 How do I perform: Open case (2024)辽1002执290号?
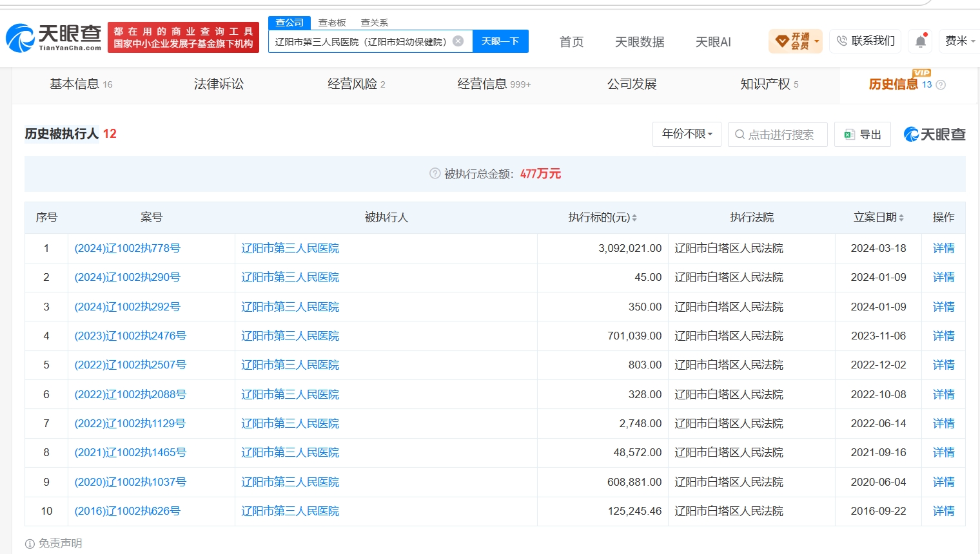coord(128,277)
